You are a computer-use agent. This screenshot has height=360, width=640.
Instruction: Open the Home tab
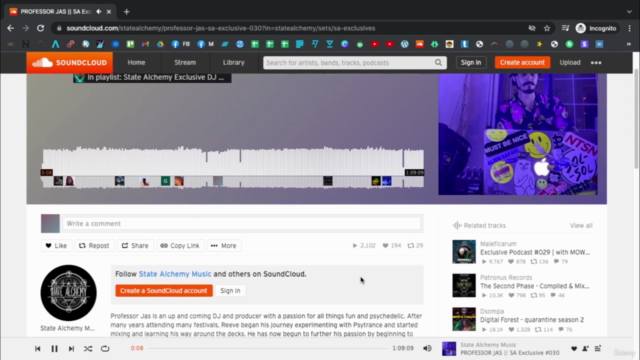tap(136, 62)
